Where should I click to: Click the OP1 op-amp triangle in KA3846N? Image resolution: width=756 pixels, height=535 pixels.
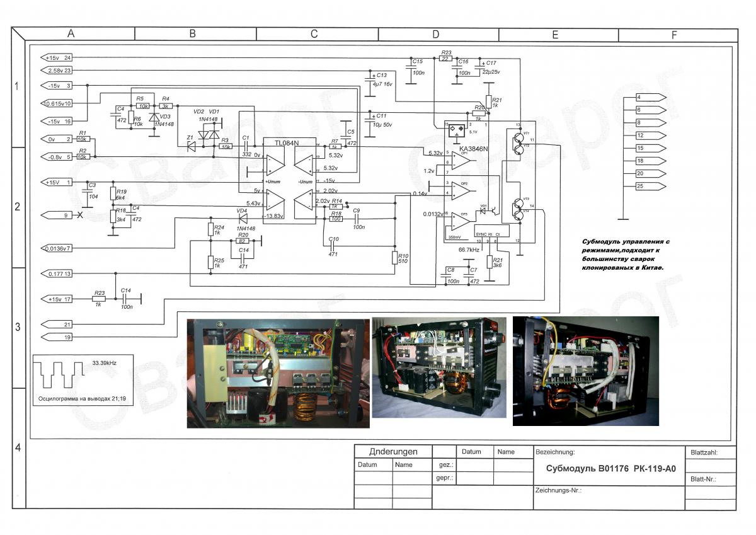click(460, 159)
